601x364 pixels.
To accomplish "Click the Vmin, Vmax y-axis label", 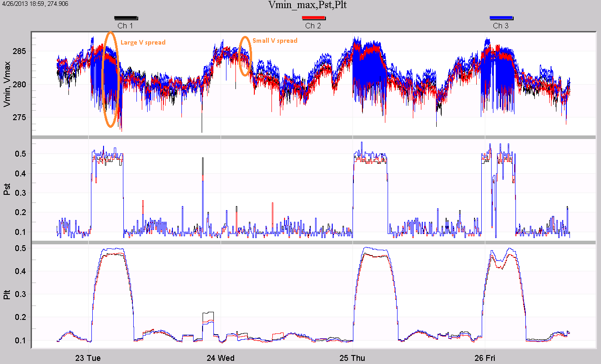I will pos(6,85).
